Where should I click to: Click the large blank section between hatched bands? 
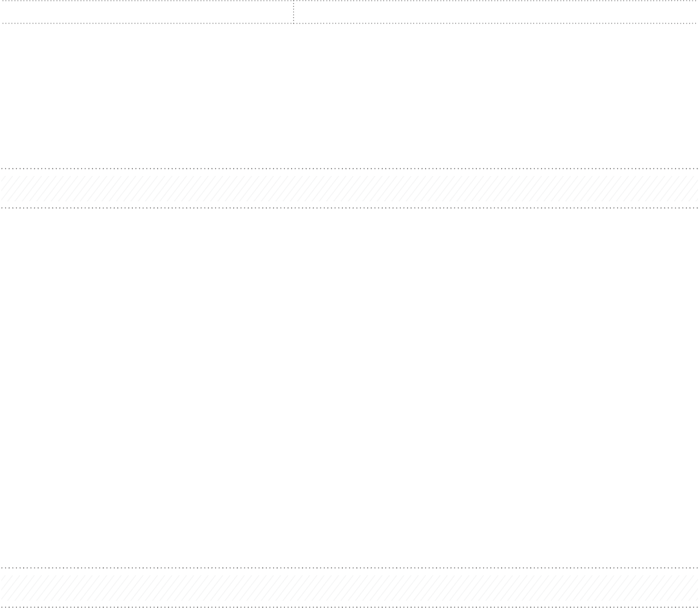(x=350, y=387)
